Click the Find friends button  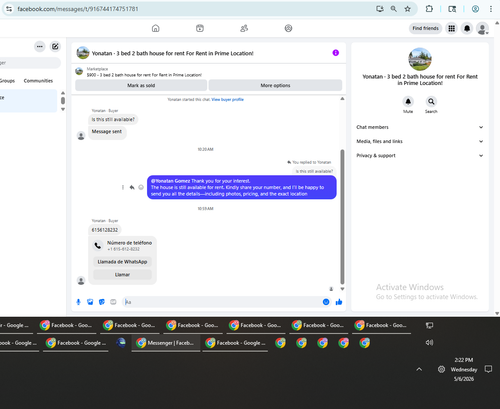[x=425, y=28]
